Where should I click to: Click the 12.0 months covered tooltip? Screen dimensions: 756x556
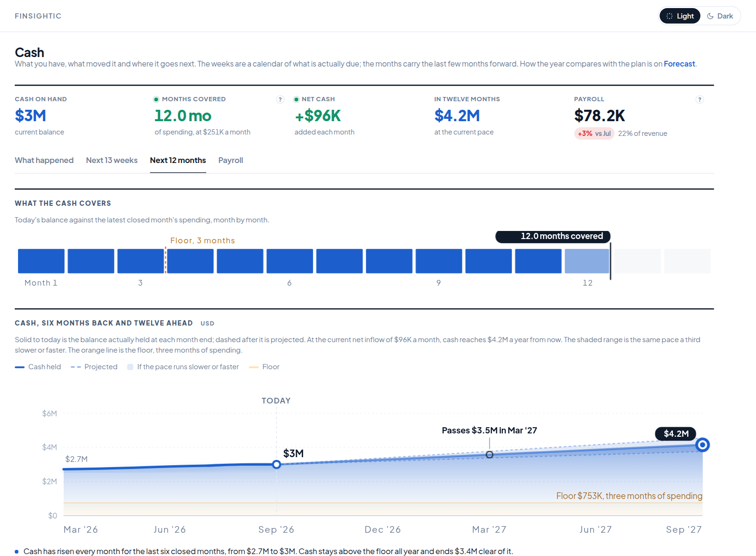pyautogui.click(x=553, y=237)
